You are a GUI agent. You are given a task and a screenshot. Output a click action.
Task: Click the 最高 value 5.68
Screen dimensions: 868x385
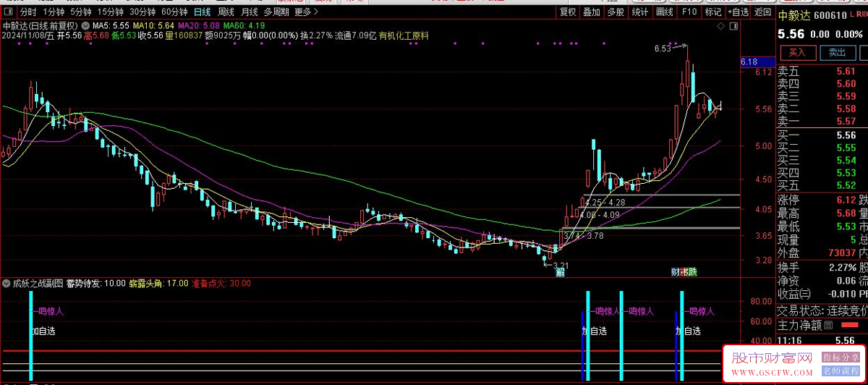point(846,213)
